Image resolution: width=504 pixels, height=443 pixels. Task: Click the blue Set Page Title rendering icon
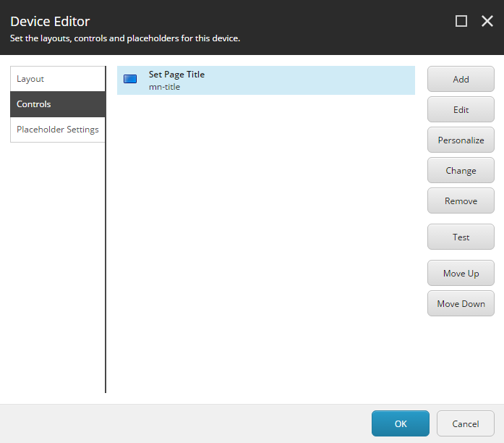click(130, 79)
